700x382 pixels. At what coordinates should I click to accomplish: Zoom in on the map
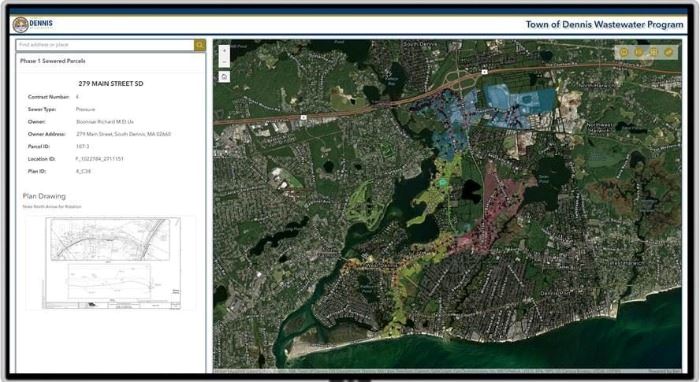point(224,51)
